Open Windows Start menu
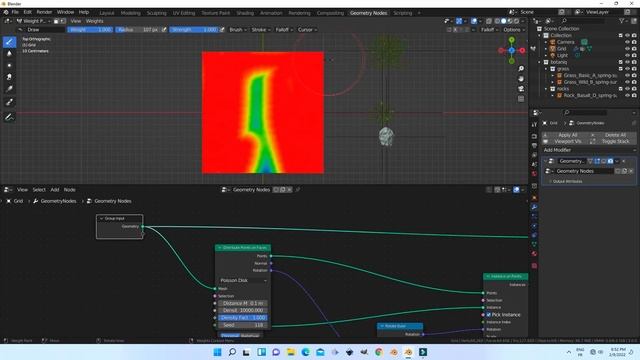 (x=217, y=352)
